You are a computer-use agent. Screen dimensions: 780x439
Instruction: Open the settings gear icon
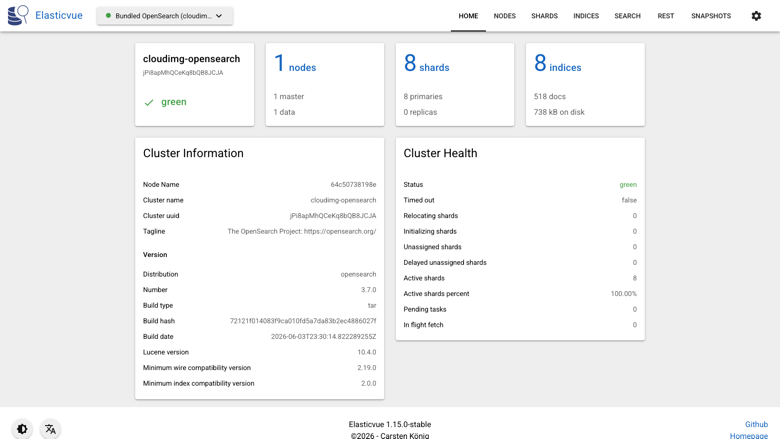756,16
